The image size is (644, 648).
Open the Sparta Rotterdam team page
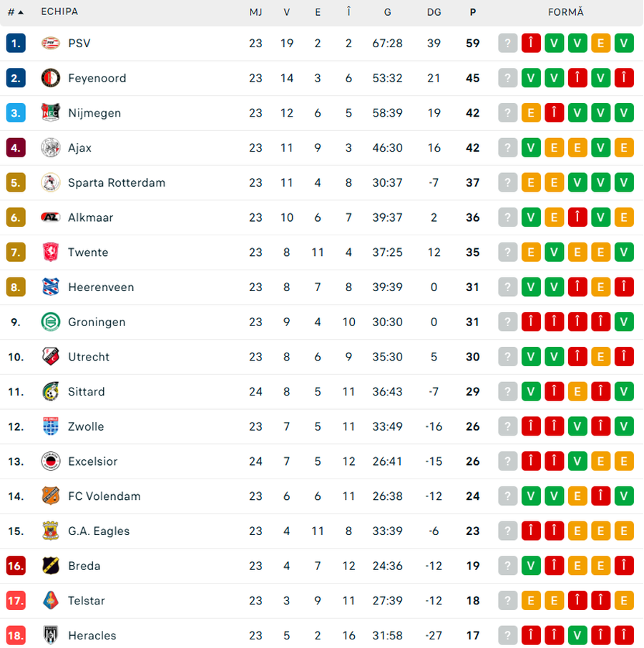(x=117, y=183)
